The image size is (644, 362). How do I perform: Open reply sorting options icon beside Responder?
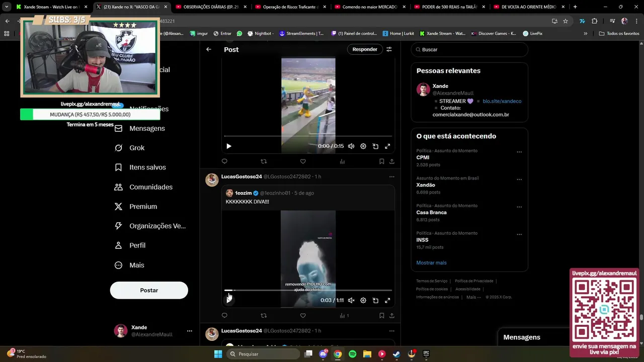[x=389, y=49]
